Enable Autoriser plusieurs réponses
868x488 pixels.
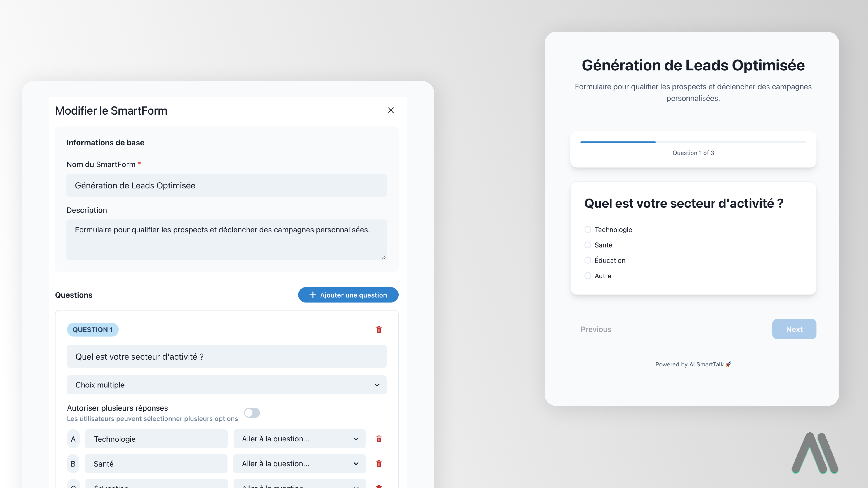(x=252, y=413)
